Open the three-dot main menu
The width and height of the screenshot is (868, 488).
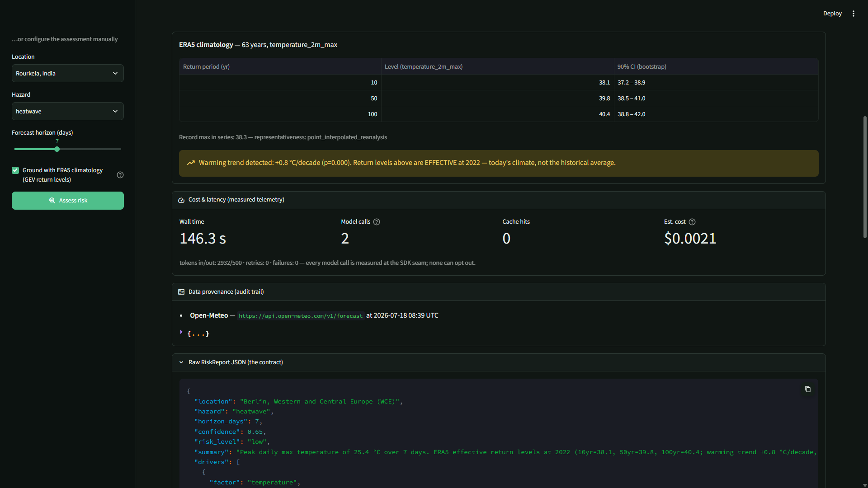854,14
